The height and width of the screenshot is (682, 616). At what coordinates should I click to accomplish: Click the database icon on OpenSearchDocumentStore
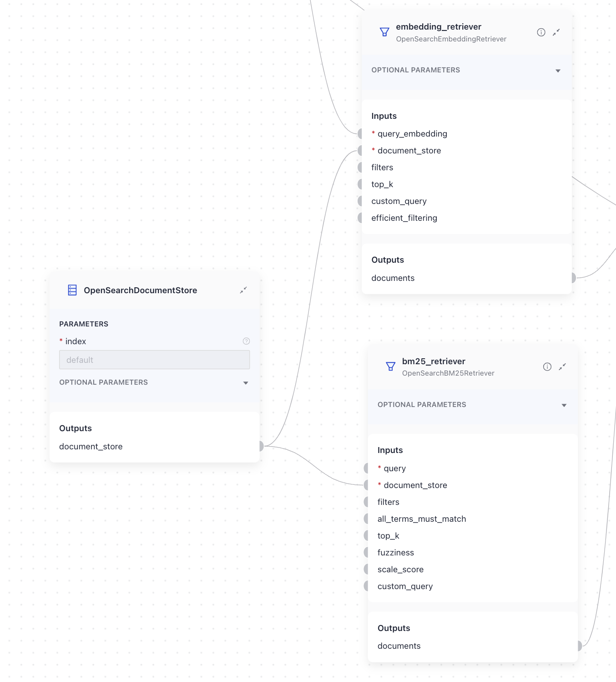click(72, 290)
